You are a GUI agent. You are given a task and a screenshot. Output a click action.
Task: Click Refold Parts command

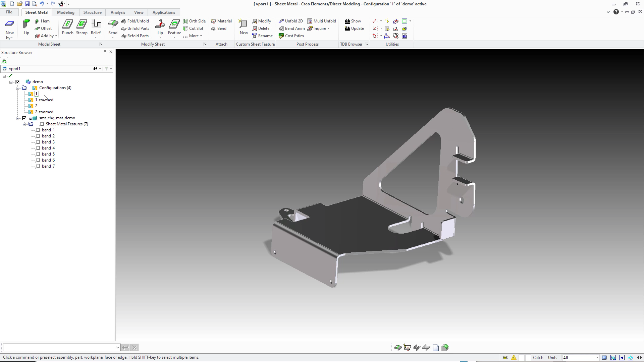tap(135, 36)
